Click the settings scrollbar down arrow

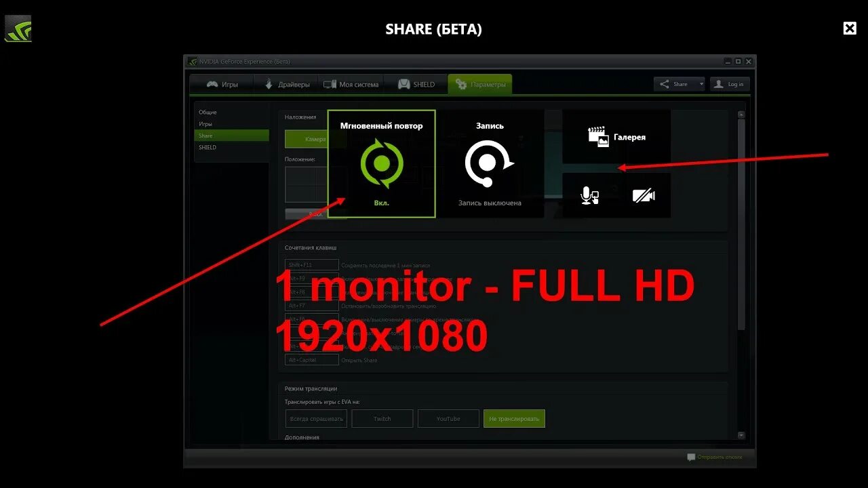point(741,435)
